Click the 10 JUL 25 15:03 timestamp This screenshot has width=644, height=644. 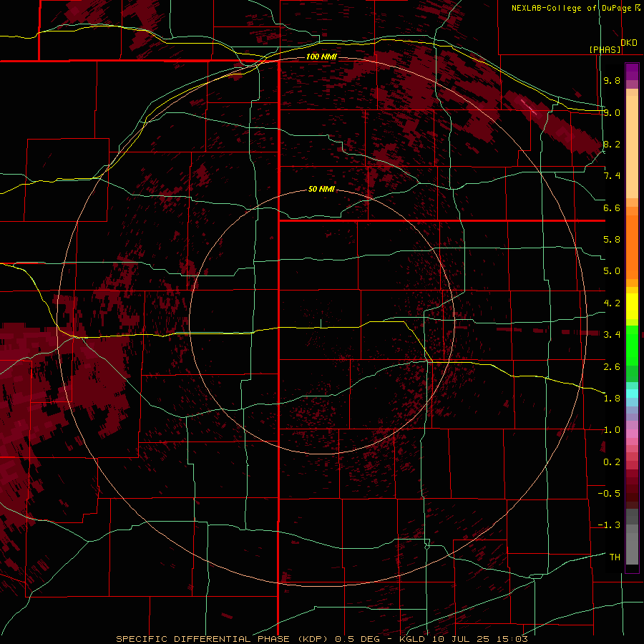(x=479, y=639)
